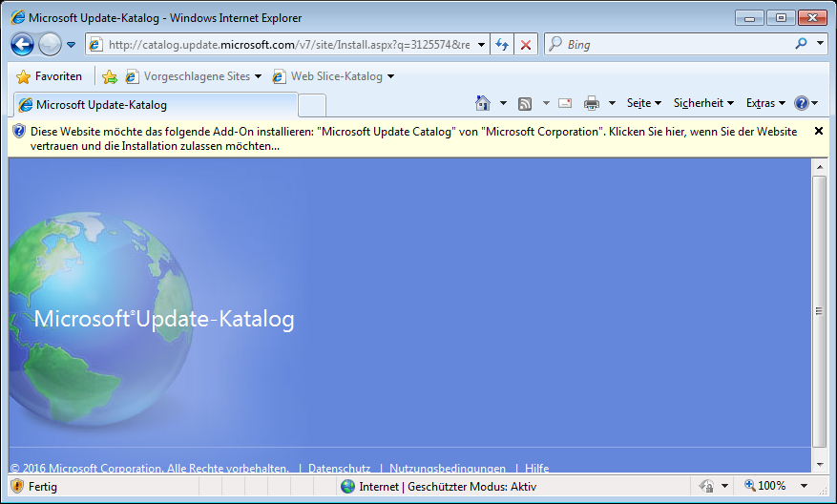This screenshot has height=504, width=837.
Task: Stop loading with the red X icon
Action: pyautogui.click(x=525, y=45)
